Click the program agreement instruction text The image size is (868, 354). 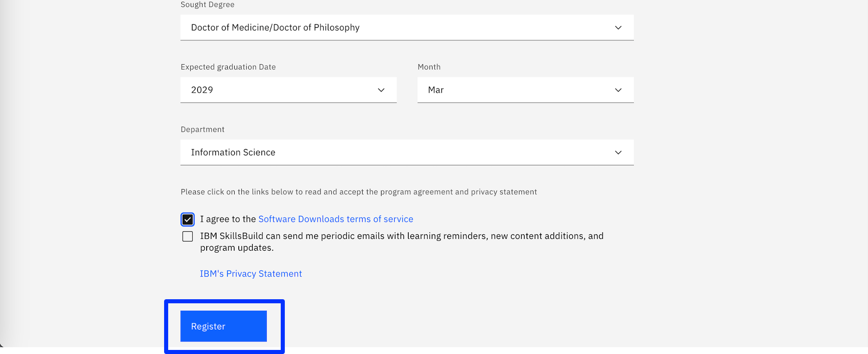[359, 192]
